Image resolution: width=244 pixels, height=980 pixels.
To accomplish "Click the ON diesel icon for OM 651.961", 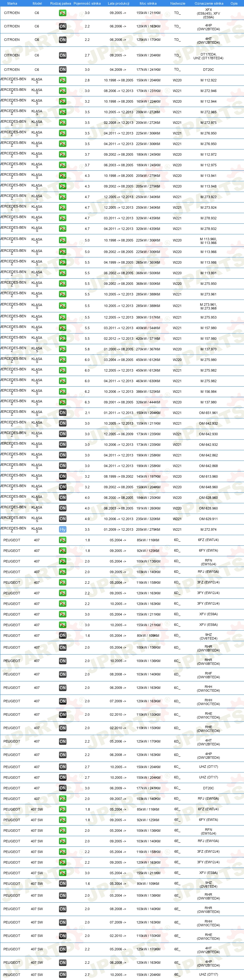I will (x=63, y=413).
